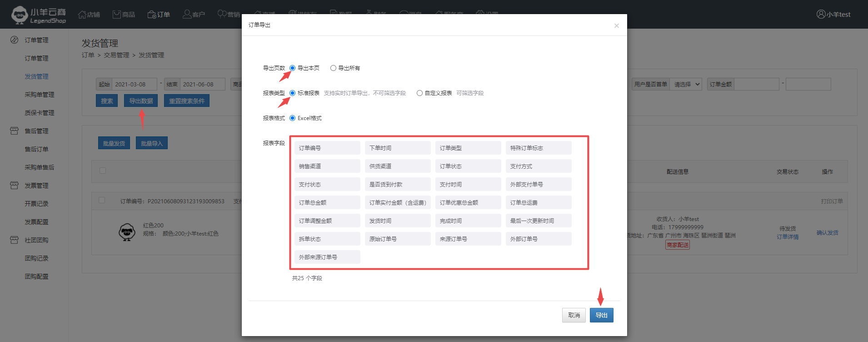868x342 pixels.
Task: Choose the 导出本页 radio option
Action: (x=293, y=68)
